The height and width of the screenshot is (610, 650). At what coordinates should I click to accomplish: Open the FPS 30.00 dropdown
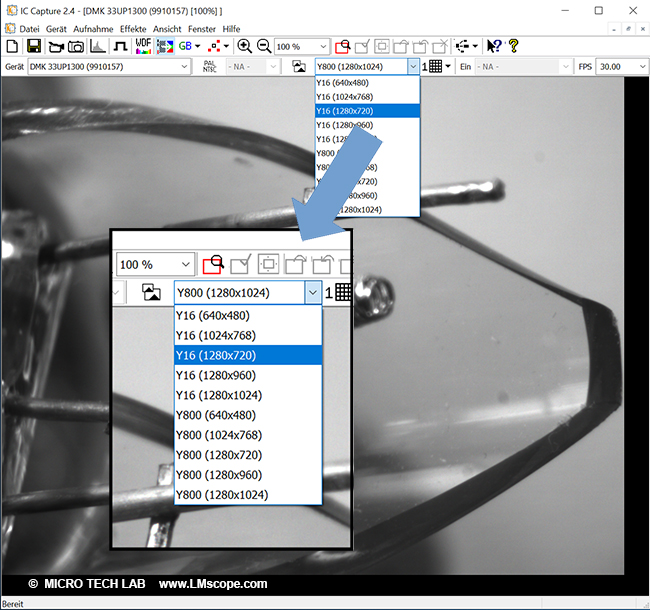click(x=639, y=67)
